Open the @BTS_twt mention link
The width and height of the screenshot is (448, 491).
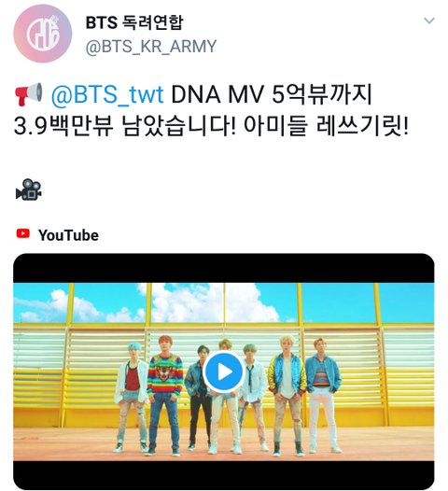[107, 94]
